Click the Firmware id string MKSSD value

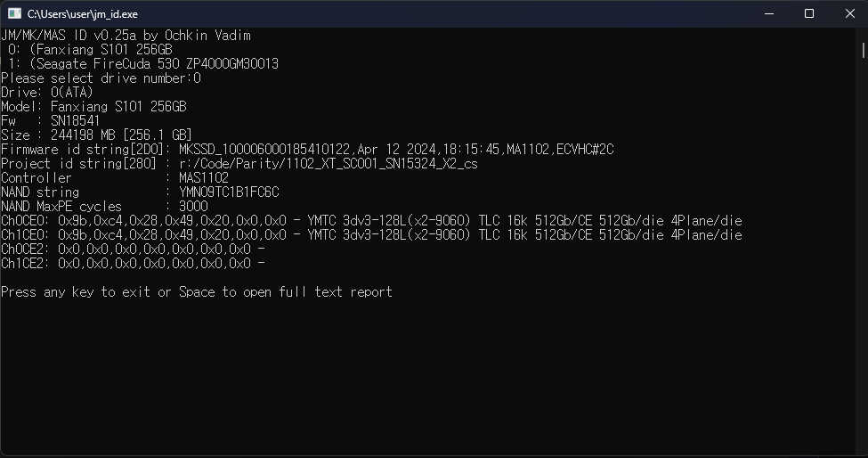click(396, 150)
